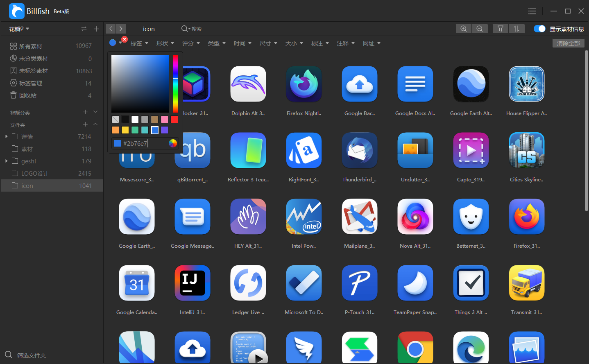Select the Dolphin Alt icon thumbnail
Screen dimensions: 589x364
[248, 84]
